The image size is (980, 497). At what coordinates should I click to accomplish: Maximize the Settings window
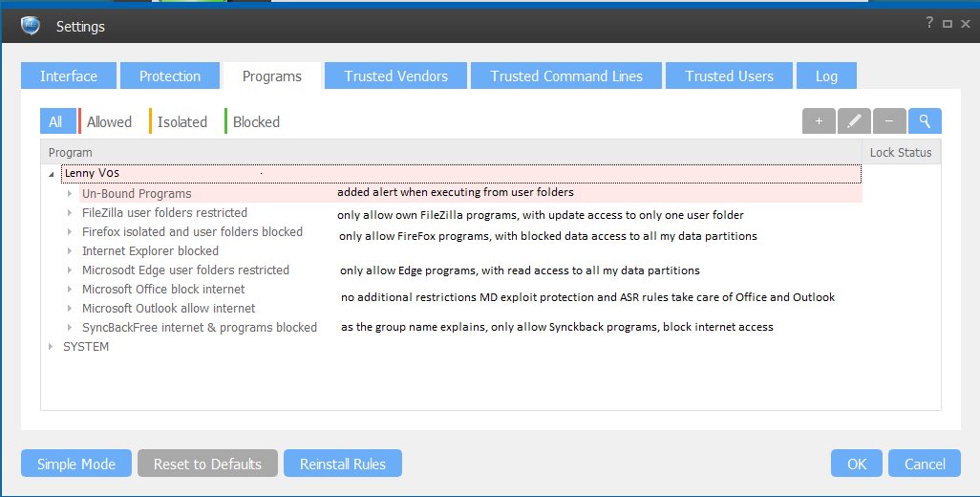[x=948, y=24]
